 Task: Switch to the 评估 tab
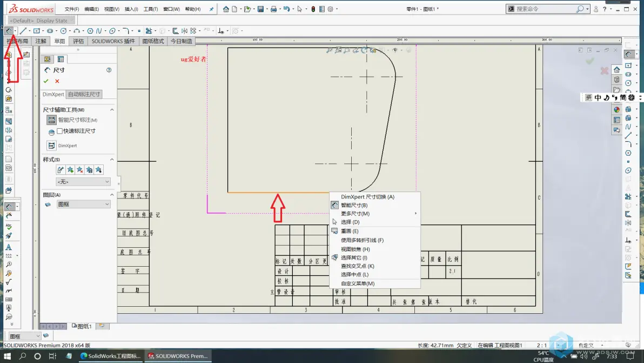[78, 41]
